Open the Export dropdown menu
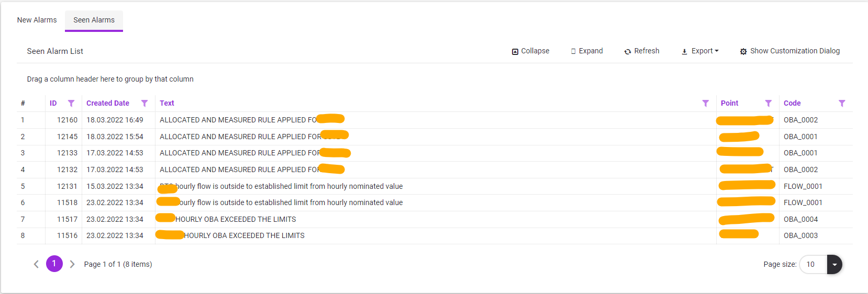This screenshot has width=868, height=294. (x=700, y=51)
